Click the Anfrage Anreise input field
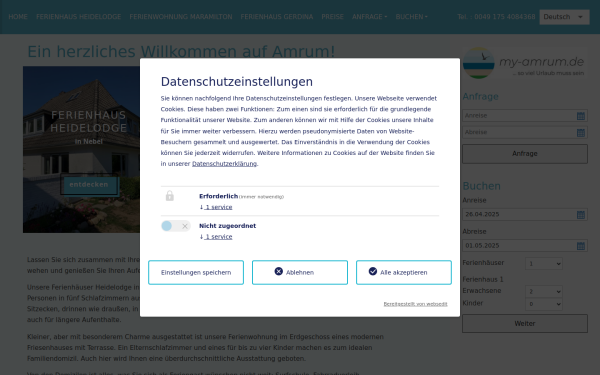 point(525,116)
